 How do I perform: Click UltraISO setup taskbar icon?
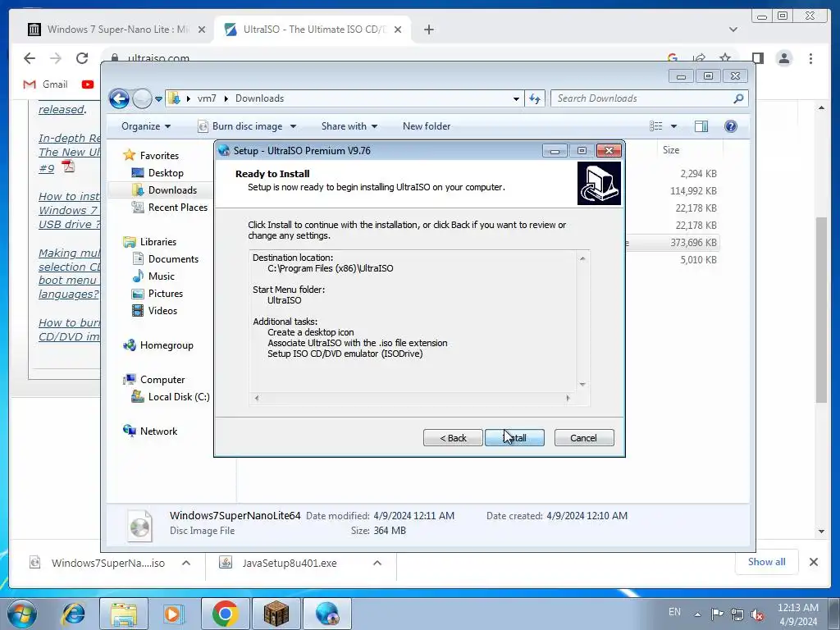point(327,614)
